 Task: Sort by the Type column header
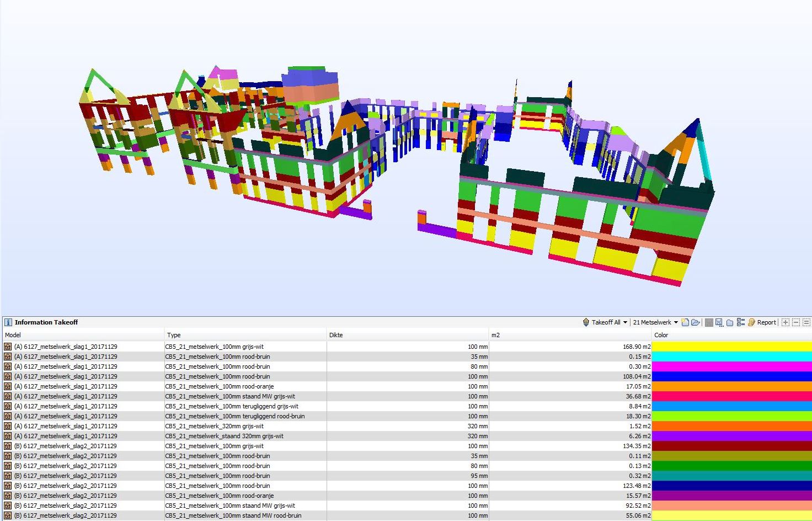click(245, 335)
